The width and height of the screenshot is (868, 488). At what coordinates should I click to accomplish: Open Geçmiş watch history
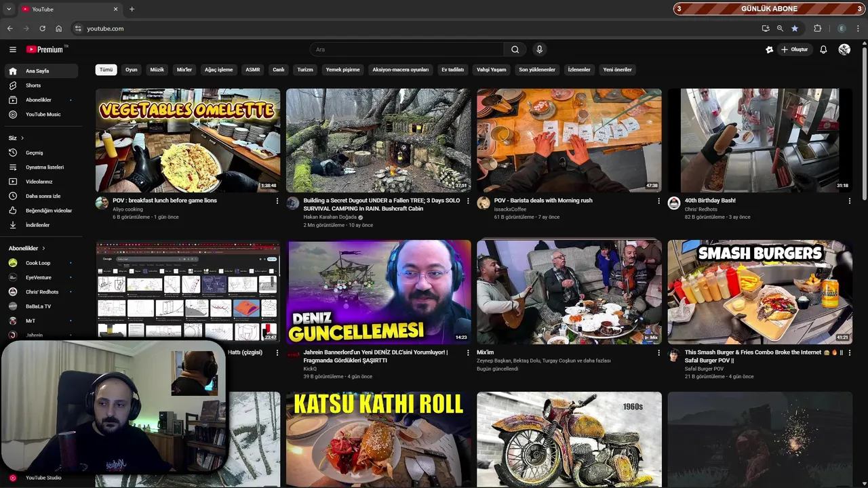(41, 152)
